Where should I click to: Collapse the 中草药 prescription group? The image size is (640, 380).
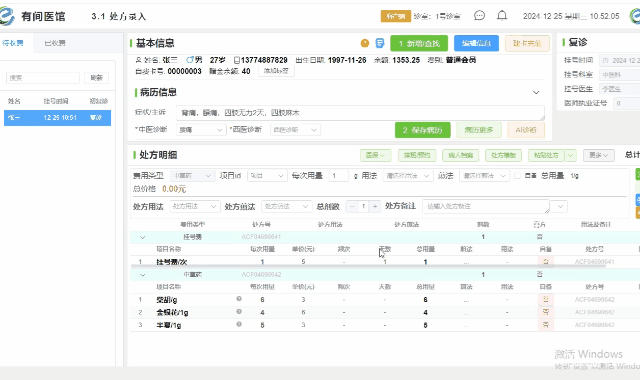pos(142,275)
